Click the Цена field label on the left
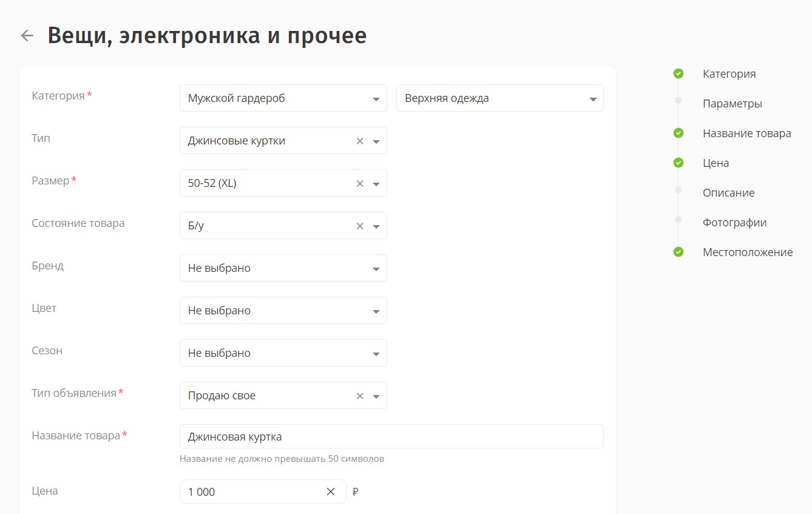 [44, 491]
